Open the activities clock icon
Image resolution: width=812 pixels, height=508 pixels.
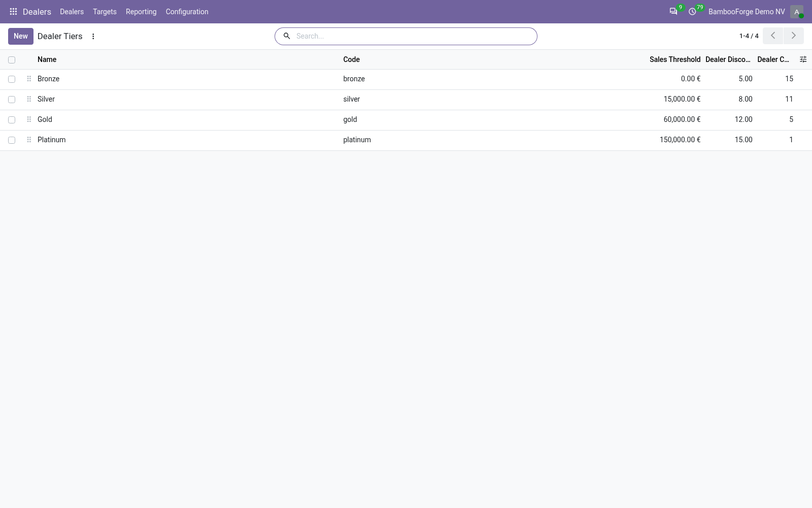tap(692, 12)
